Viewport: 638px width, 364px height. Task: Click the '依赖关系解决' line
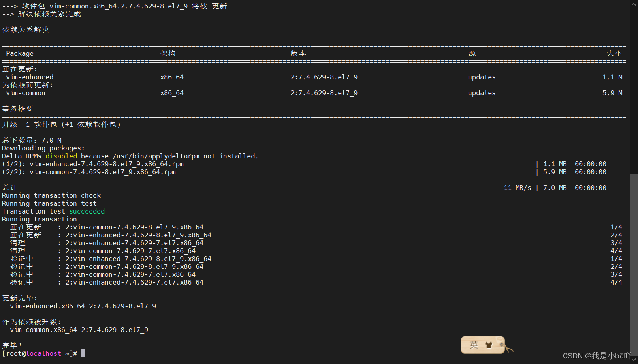[x=26, y=30]
